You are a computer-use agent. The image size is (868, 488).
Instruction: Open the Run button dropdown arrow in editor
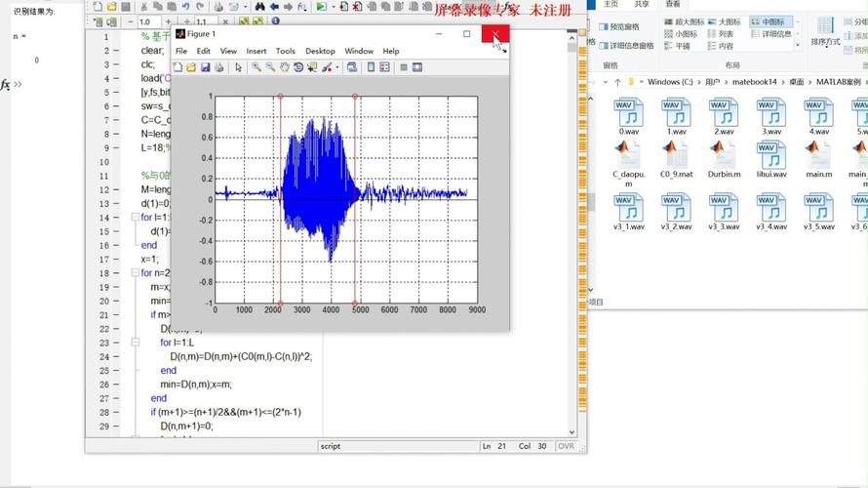pos(333,7)
